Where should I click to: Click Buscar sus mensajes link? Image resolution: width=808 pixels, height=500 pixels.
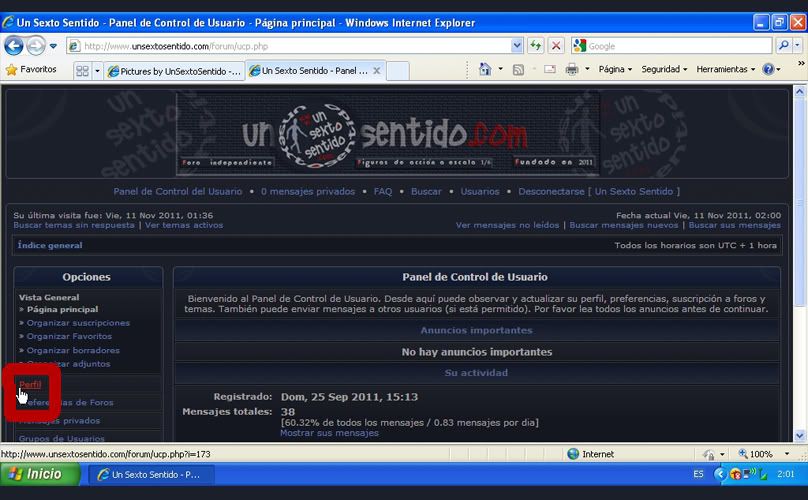point(734,225)
